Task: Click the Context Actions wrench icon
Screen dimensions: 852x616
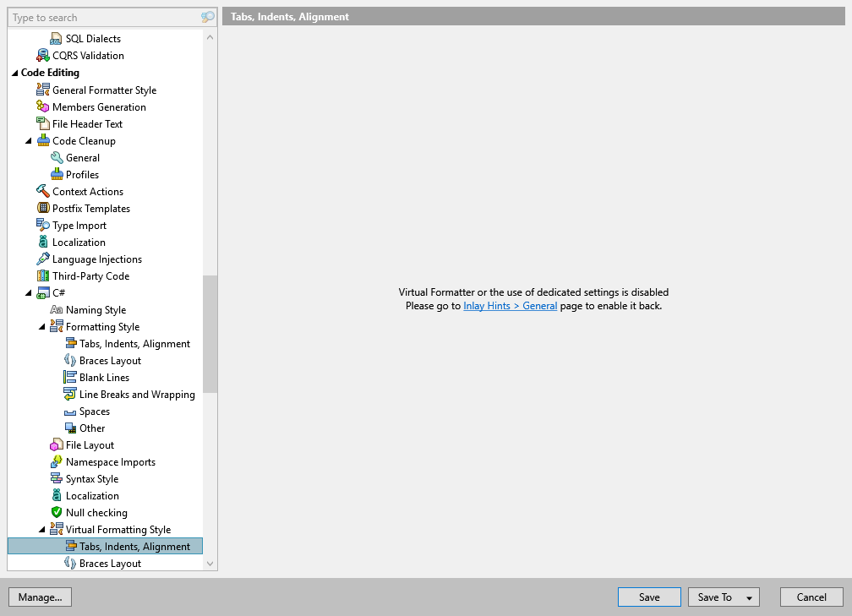Action: (45, 191)
